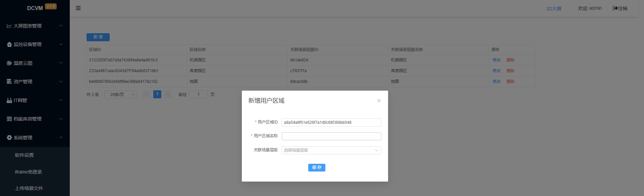Viewport: 644px width, 196px height.
Task: Click the home icon beside 监控设备管理
Action: click(9, 44)
